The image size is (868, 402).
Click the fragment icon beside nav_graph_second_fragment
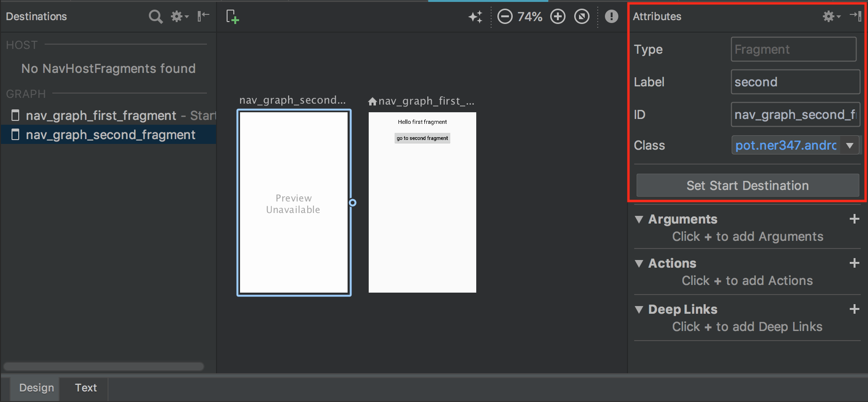15,135
